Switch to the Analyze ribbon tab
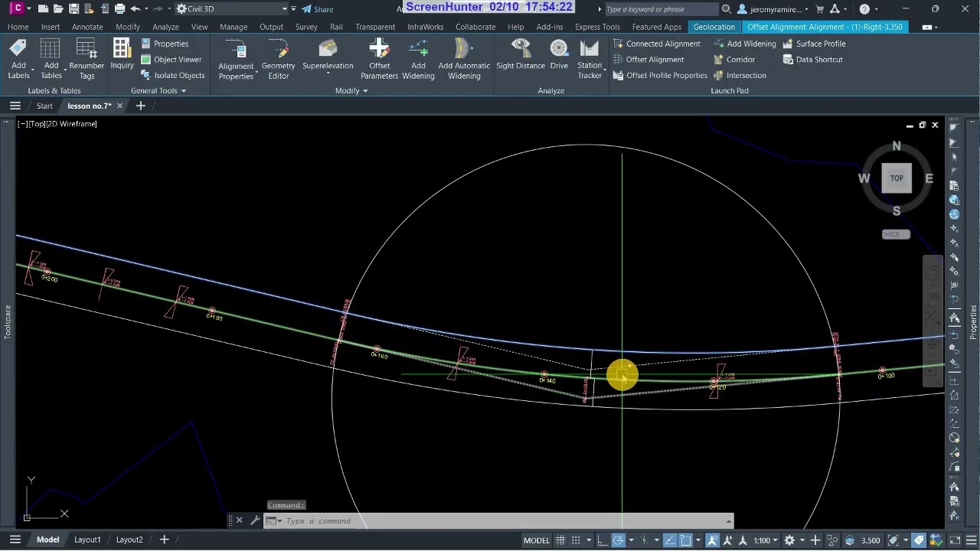Image resolution: width=980 pixels, height=551 pixels. pos(165,27)
